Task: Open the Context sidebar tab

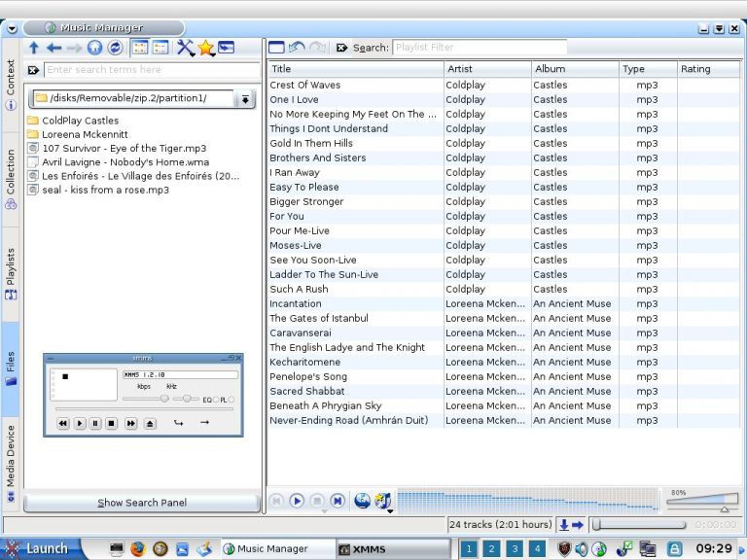Action: pyautogui.click(x=11, y=85)
